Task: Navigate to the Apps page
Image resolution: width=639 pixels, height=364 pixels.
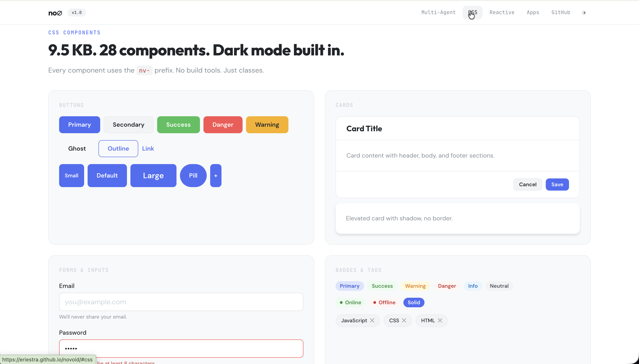Action: click(x=533, y=12)
